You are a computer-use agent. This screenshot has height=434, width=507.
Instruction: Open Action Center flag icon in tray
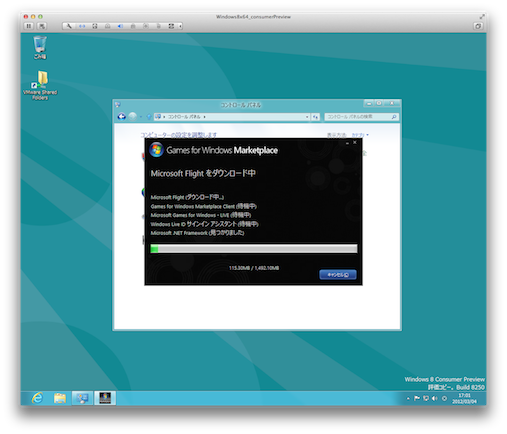[417, 398]
